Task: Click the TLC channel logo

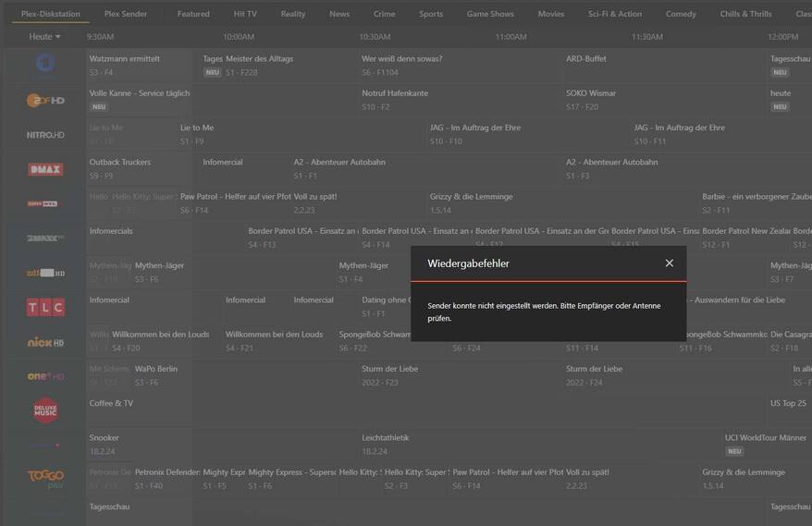Action: pos(45,308)
